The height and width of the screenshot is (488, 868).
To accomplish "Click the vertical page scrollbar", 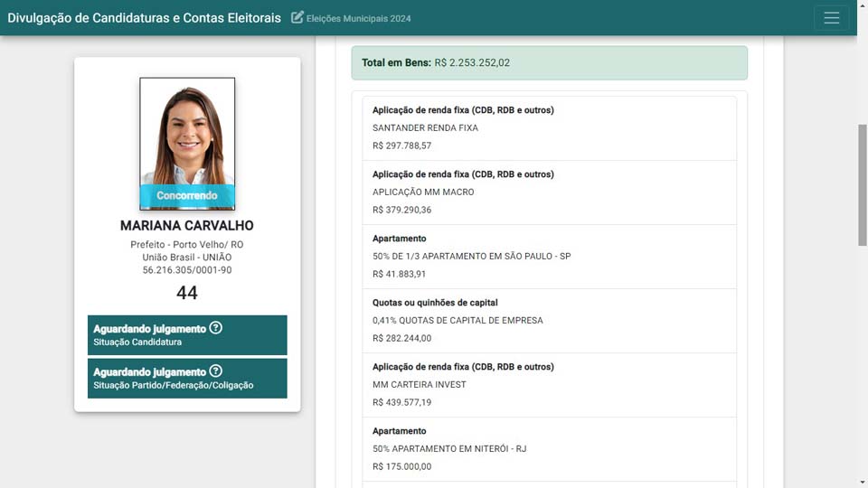I will (x=862, y=181).
